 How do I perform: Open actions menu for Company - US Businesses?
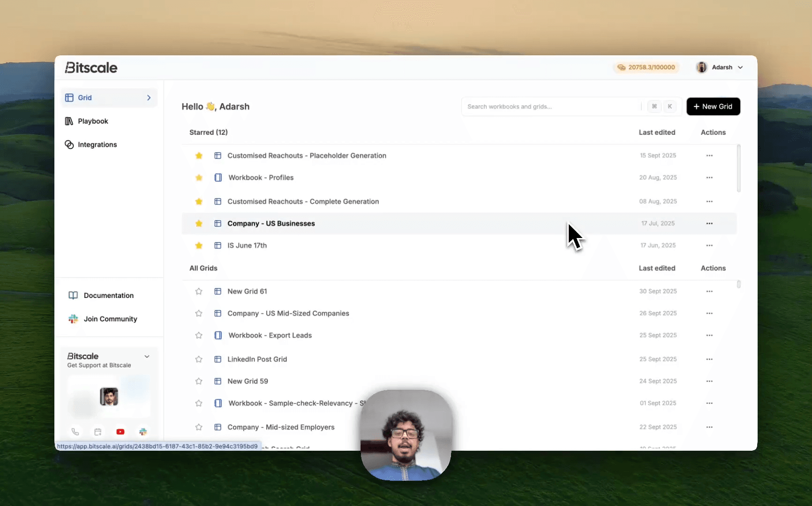[709, 223]
